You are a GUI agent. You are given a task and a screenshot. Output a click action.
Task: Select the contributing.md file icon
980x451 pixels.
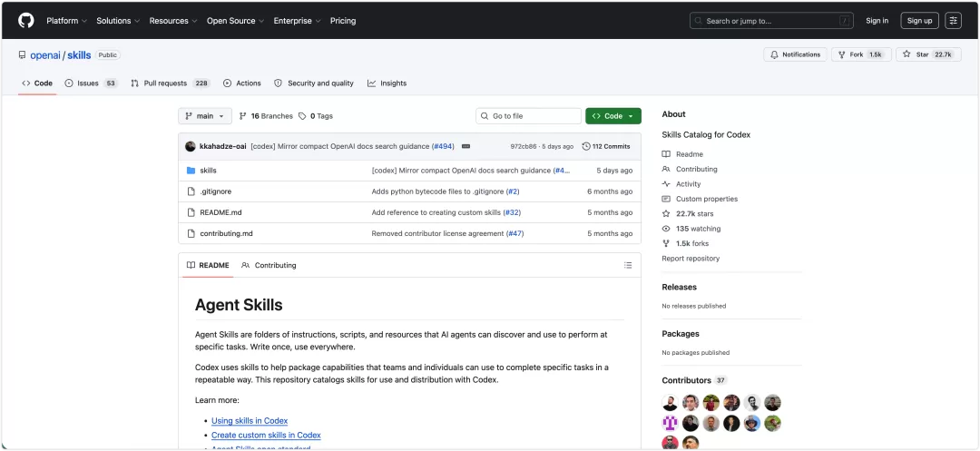click(x=191, y=233)
